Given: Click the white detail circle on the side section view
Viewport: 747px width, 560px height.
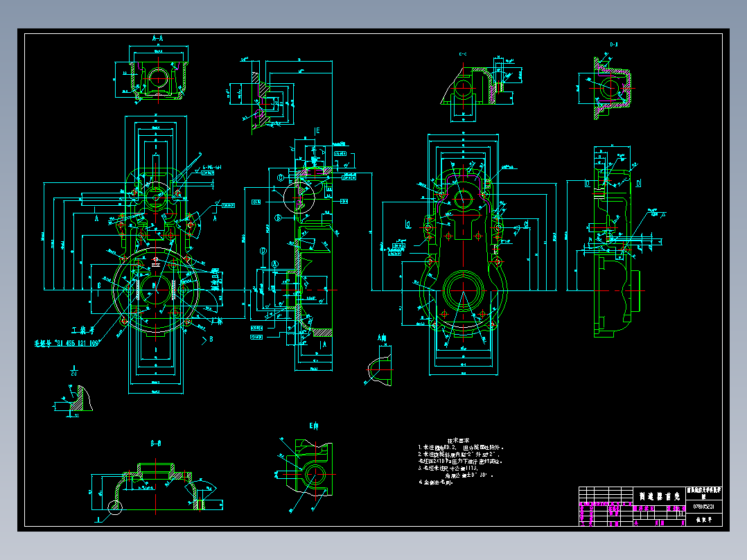Looking at the screenshot, I should 299,198.
